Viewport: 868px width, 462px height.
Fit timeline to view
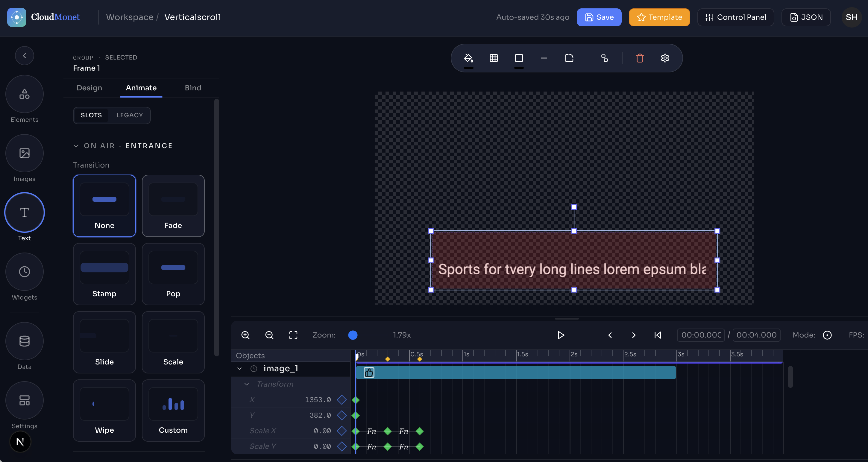(x=293, y=335)
